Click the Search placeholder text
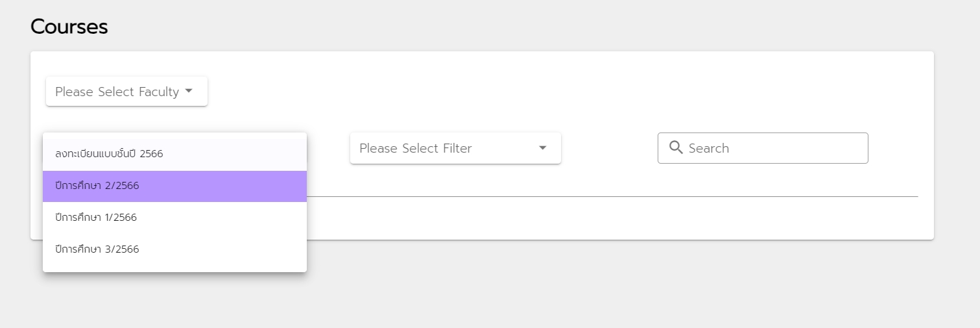Screen dimensions: 980x328 709,148
